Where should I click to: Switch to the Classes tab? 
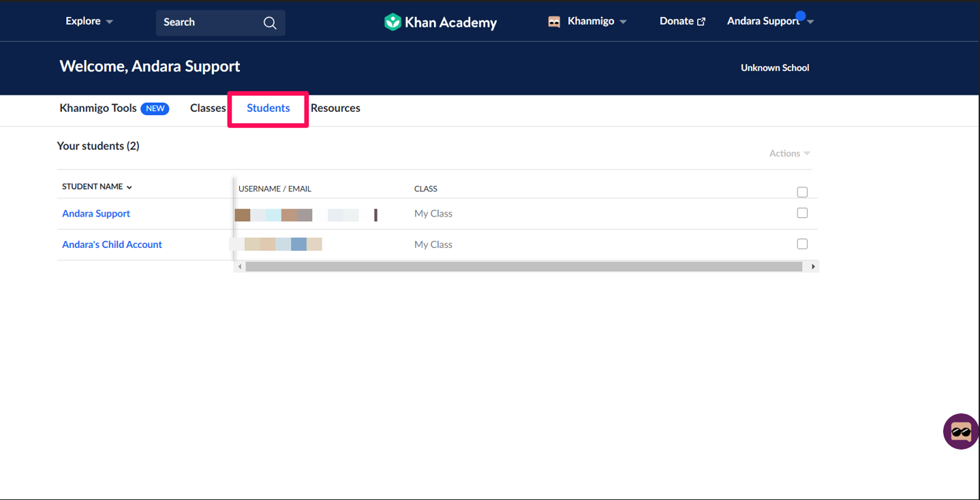tap(208, 108)
